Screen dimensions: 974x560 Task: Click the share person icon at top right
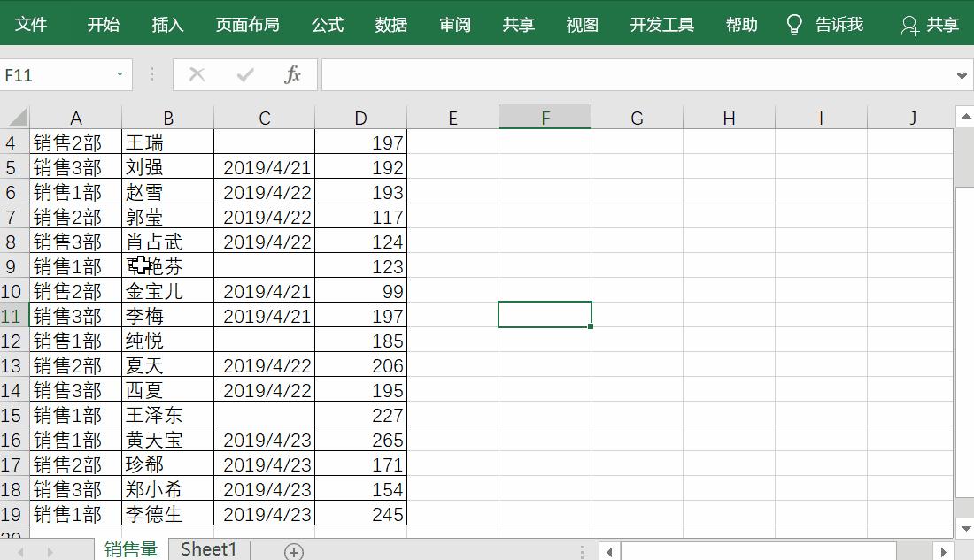tap(908, 25)
